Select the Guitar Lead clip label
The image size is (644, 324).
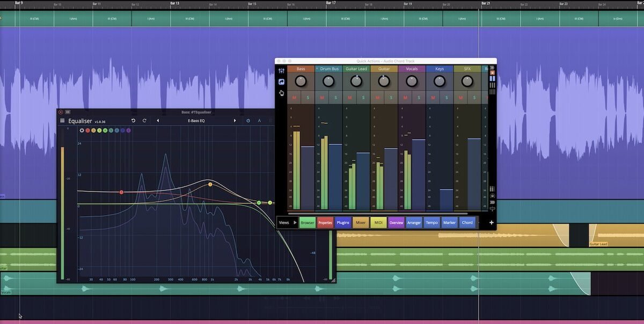pos(598,244)
